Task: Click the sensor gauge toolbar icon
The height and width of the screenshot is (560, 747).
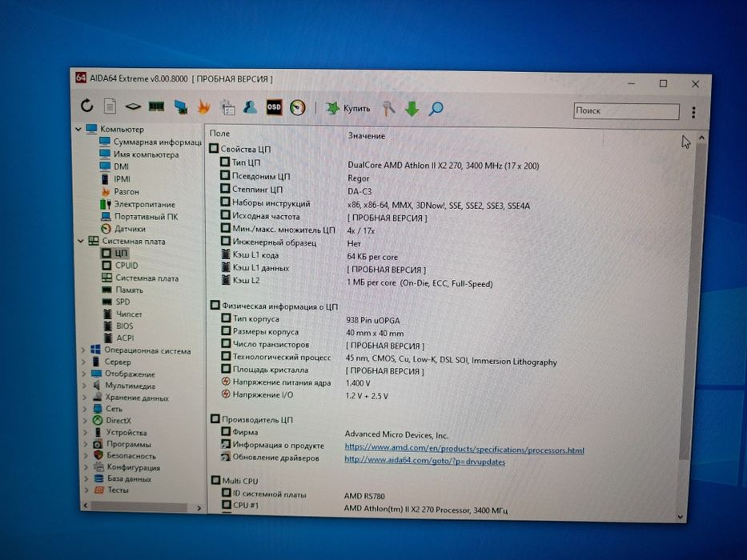Action: coord(298,108)
